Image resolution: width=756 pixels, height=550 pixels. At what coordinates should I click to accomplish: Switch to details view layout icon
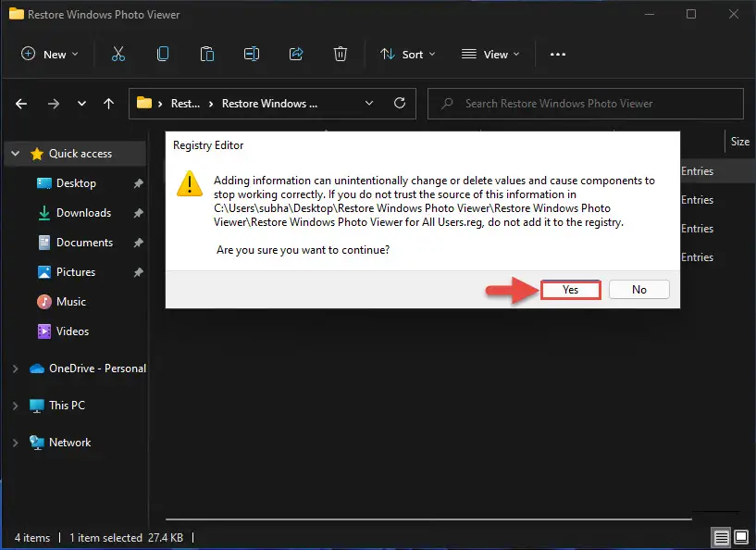click(721, 537)
